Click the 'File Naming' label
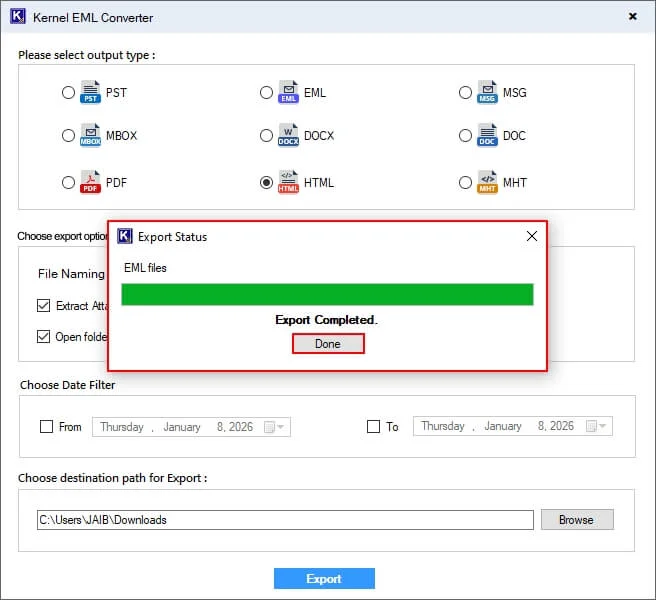Screen dimensions: 656x600 coord(71,274)
